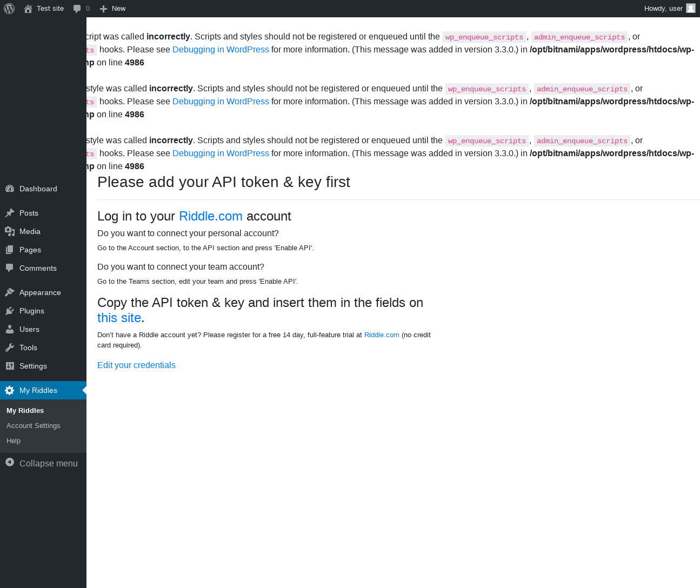Viewport: 700px width, 588px height.
Task: Open third Debugging in WordPress link
Action: point(221,153)
